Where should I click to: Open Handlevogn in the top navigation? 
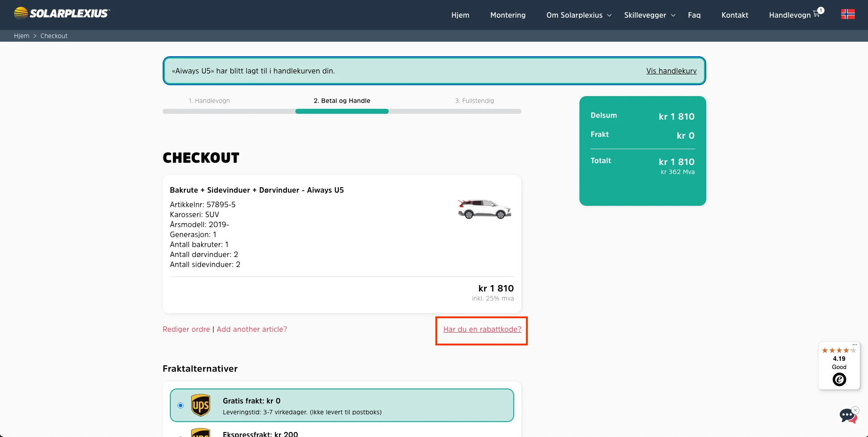[x=790, y=15]
